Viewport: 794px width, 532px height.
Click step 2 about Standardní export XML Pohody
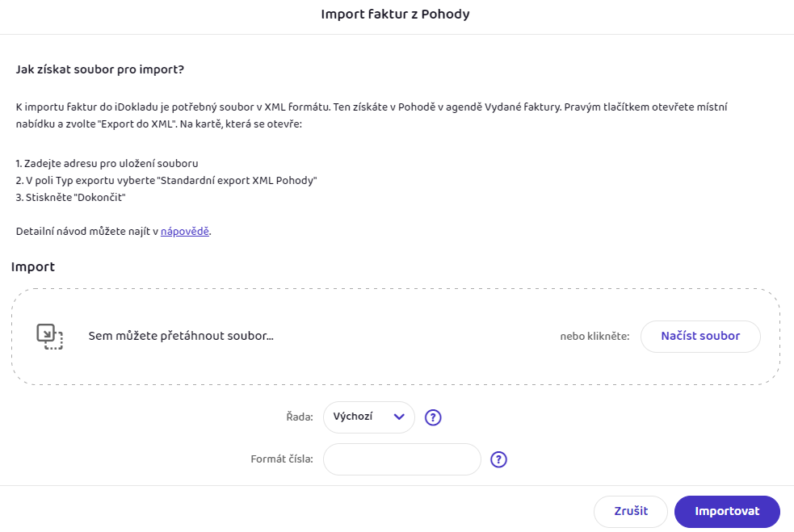(x=166, y=181)
